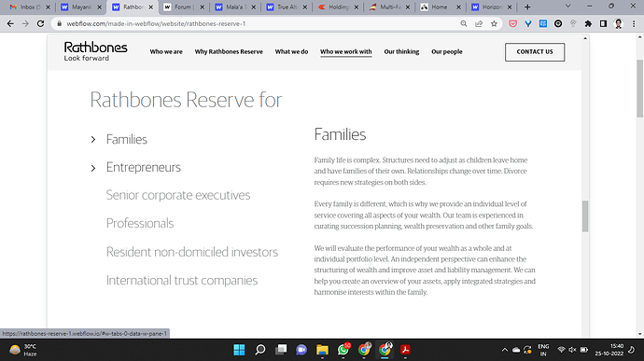Open Who we work with page
The height and width of the screenshot is (361, 644).
(x=346, y=51)
